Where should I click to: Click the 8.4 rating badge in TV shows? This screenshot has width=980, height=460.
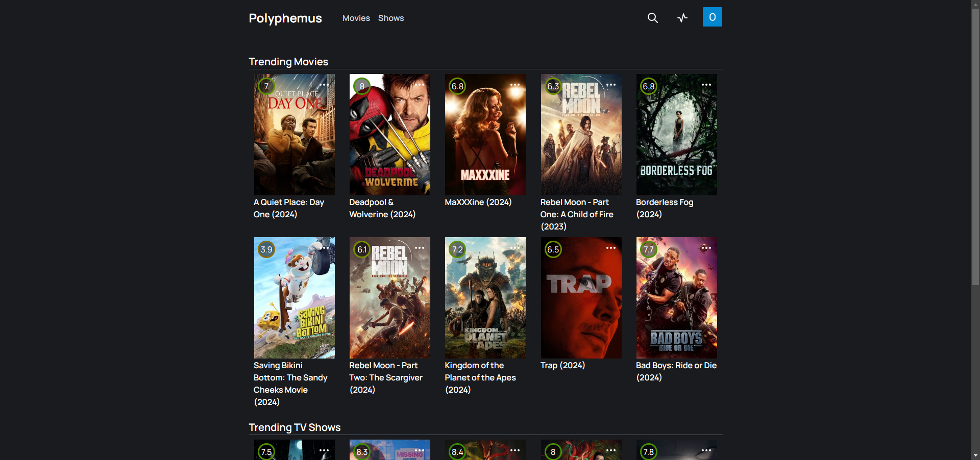point(457,452)
